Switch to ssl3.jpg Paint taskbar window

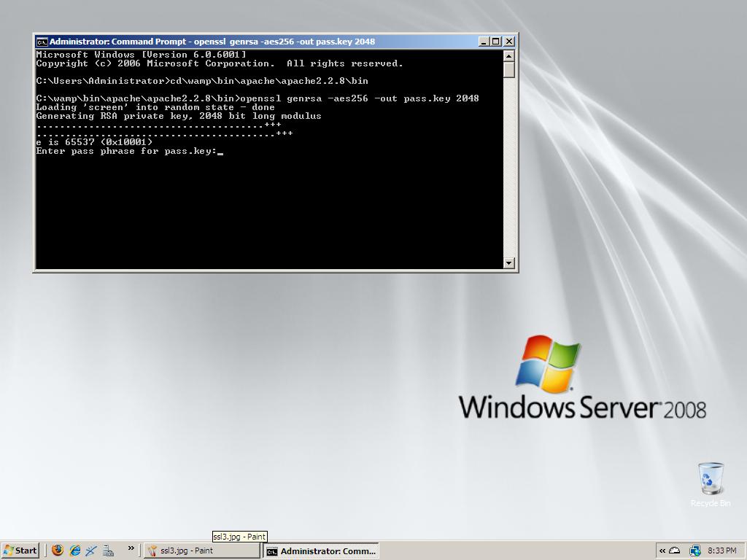(201, 551)
